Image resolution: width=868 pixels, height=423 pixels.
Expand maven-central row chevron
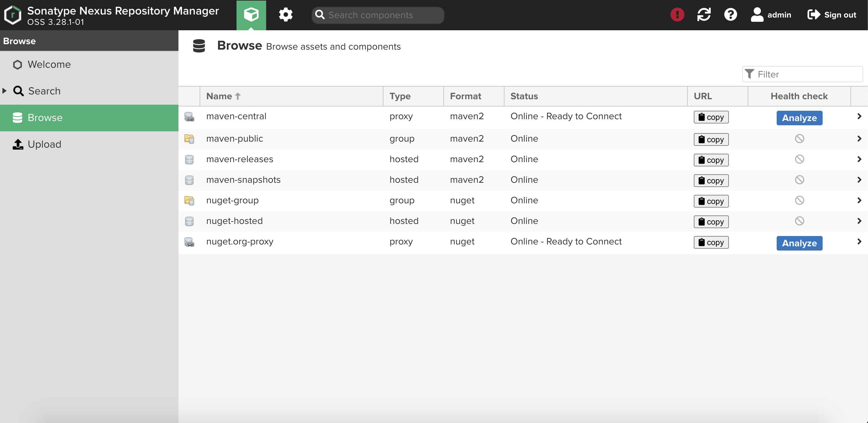[x=859, y=116]
